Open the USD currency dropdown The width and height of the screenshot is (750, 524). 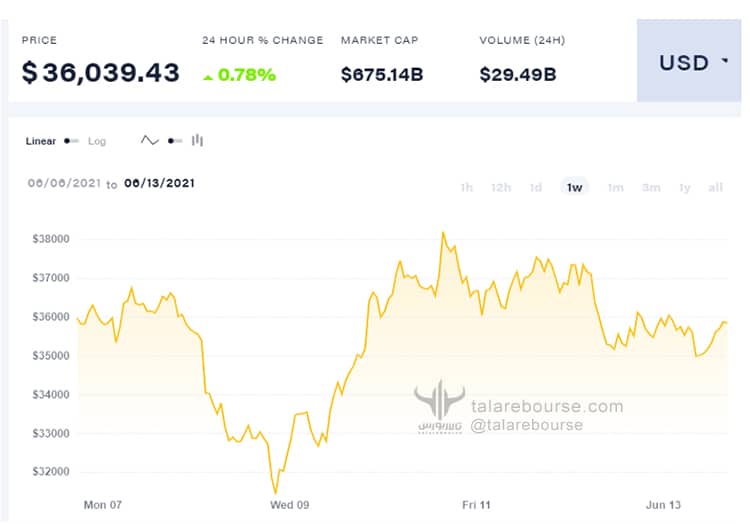(x=689, y=60)
